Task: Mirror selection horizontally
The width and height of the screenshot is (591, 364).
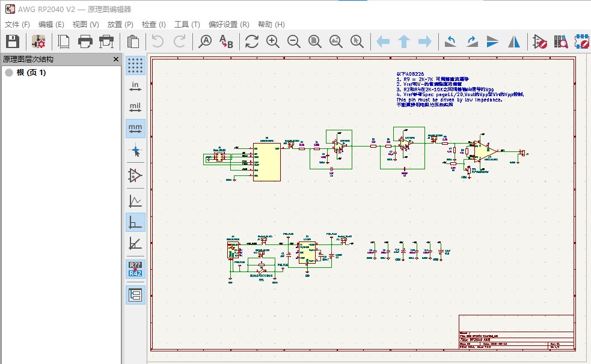Action: 513,41
